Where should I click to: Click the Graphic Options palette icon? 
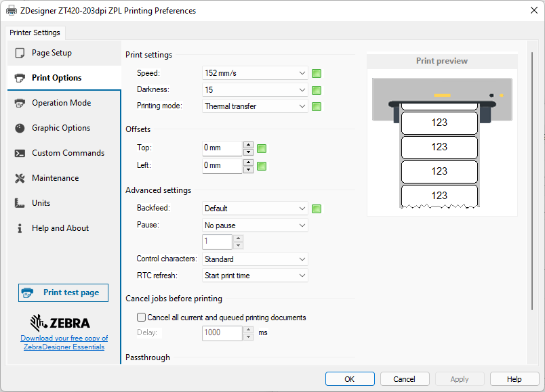point(20,128)
